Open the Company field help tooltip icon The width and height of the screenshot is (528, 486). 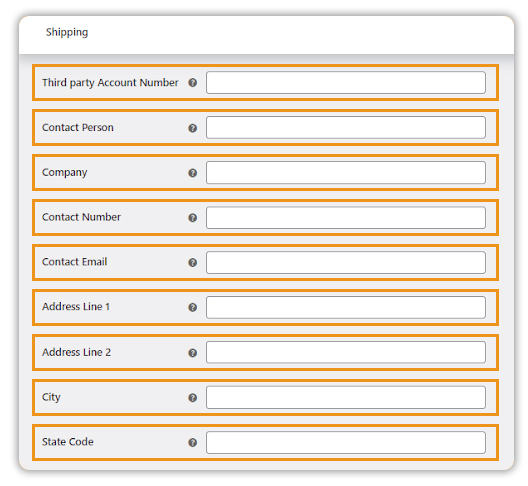click(x=193, y=173)
